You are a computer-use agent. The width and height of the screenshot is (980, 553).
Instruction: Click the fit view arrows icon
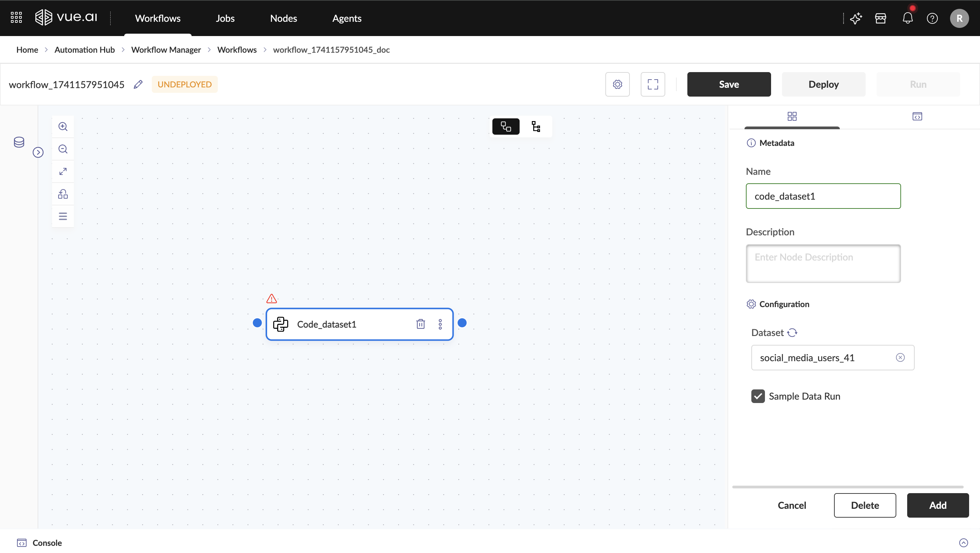pyautogui.click(x=63, y=171)
